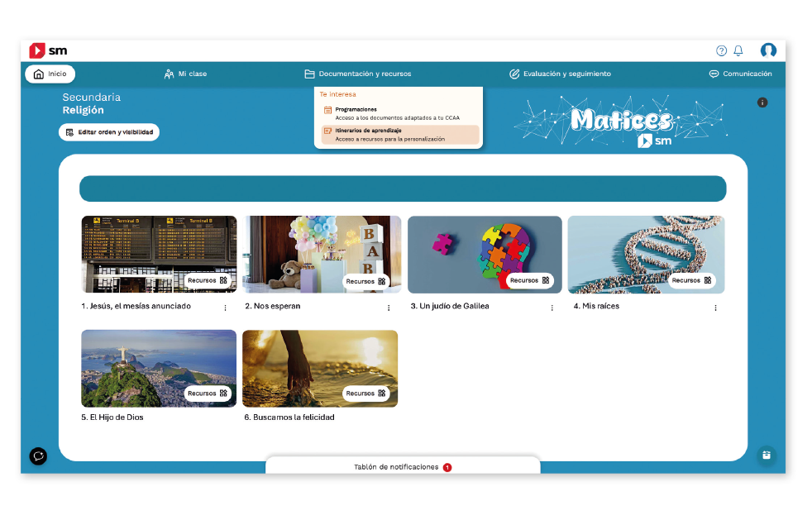The height and width of the screenshot is (520, 812).
Task: Click the help question mark icon
Action: click(x=721, y=51)
